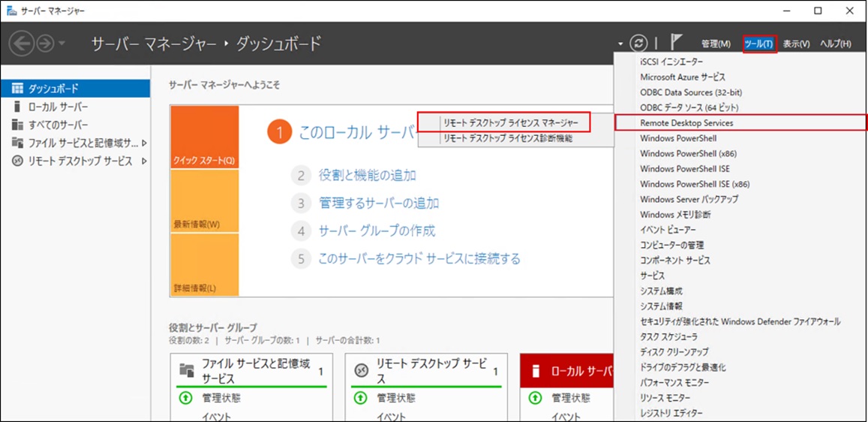Open the 管理(M) menu
868x422 pixels.
tap(715, 44)
